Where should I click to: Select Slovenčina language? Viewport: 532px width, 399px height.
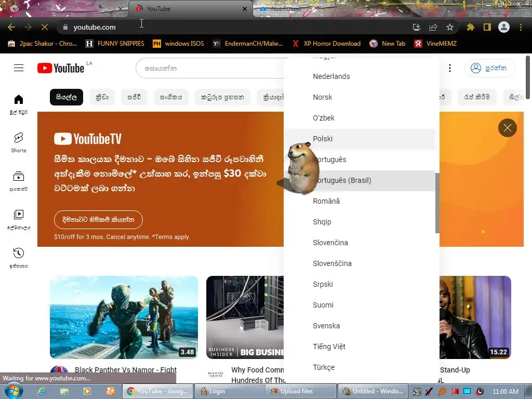pyautogui.click(x=360, y=243)
